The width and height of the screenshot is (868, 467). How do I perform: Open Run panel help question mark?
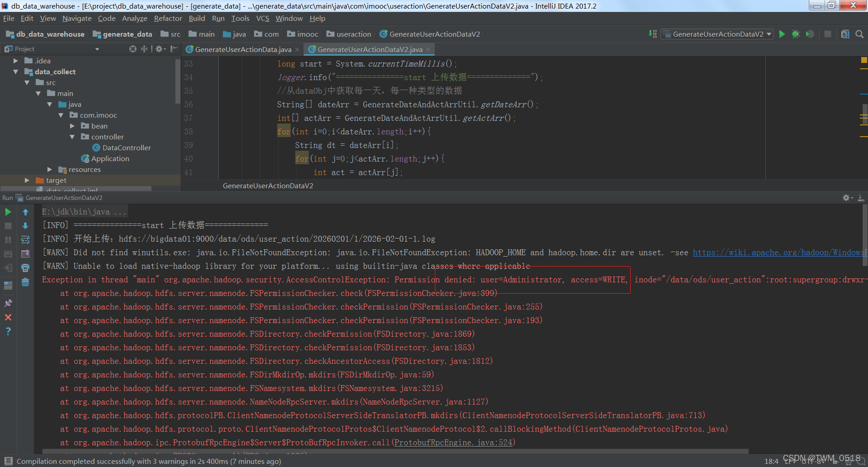8,331
